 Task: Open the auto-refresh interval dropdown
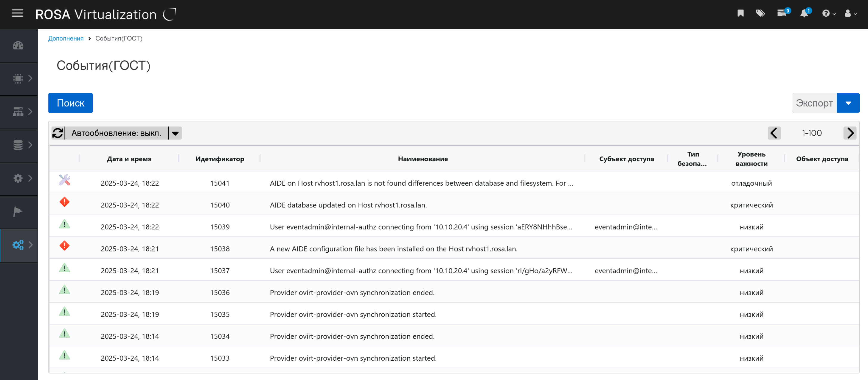tap(175, 133)
